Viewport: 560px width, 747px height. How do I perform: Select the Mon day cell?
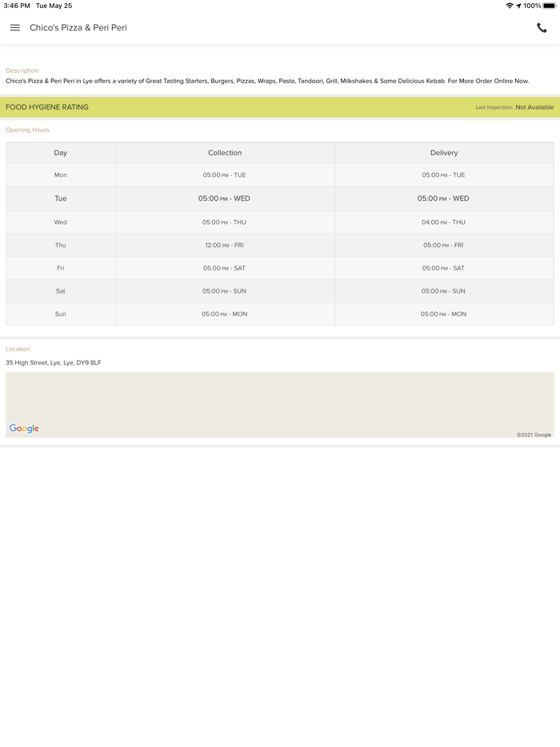(x=61, y=175)
